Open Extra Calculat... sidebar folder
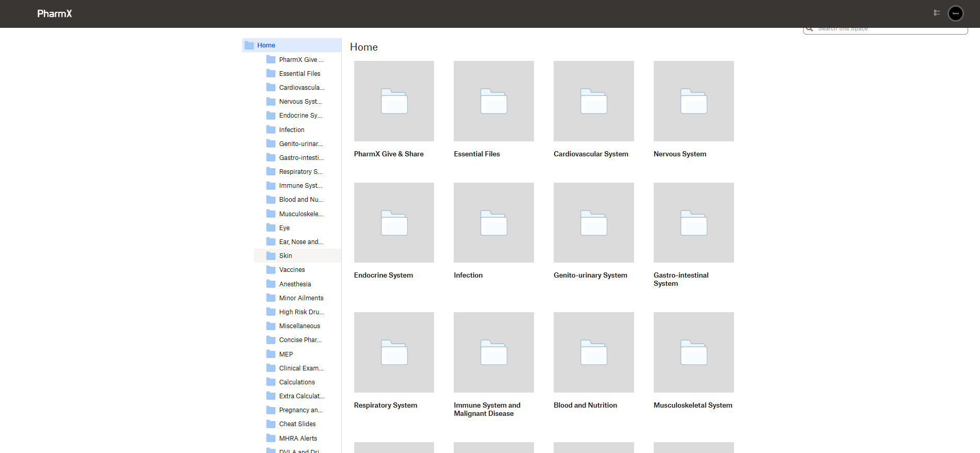Image resolution: width=980 pixels, height=453 pixels. (x=302, y=396)
